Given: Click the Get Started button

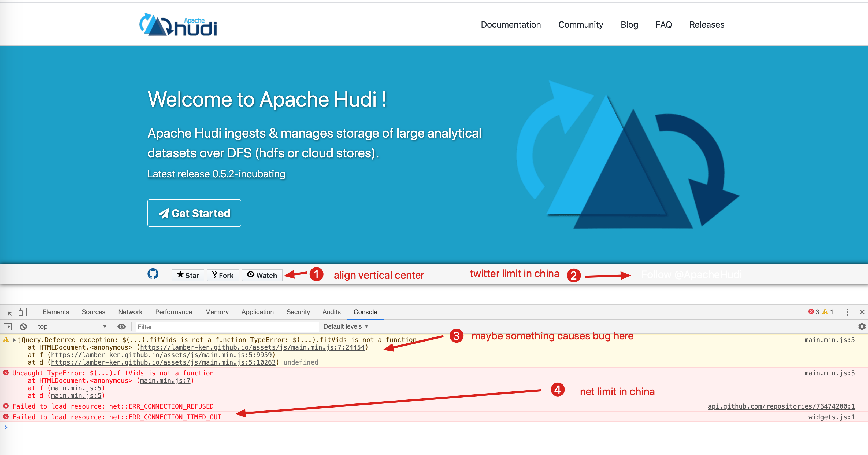Looking at the screenshot, I should pyautogui.click(x=194, y=213).
